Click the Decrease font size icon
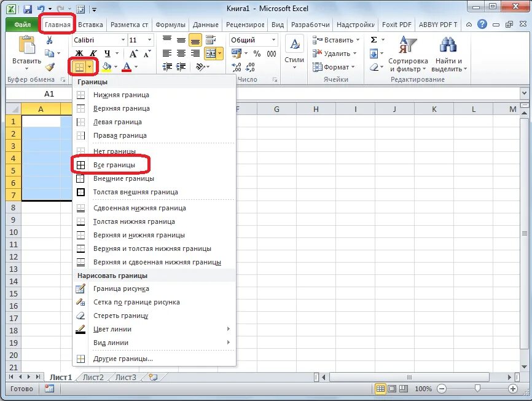 [147, 54]
